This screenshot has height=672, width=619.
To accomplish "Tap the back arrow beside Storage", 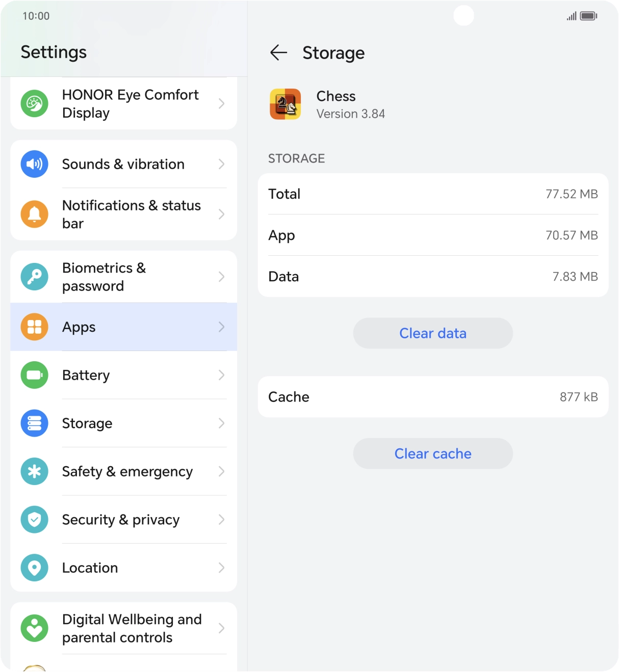I will 278,52.
